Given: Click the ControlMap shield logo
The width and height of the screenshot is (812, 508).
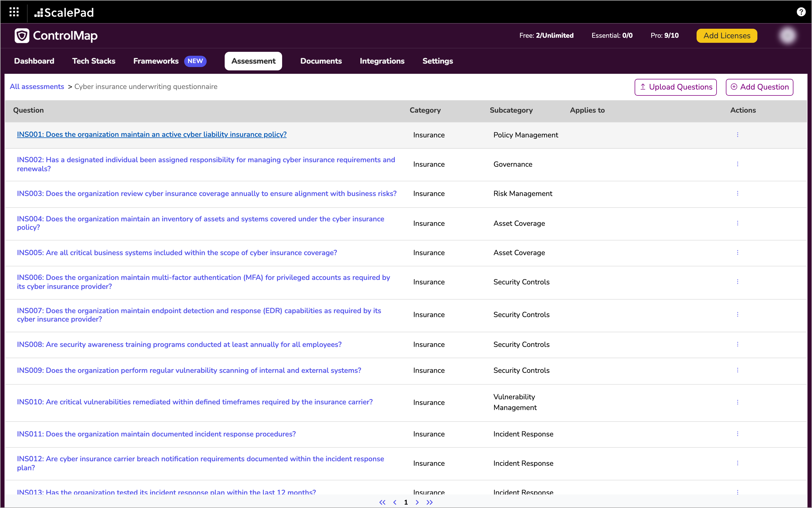Looking at the screenshot, I should (22, 35).
